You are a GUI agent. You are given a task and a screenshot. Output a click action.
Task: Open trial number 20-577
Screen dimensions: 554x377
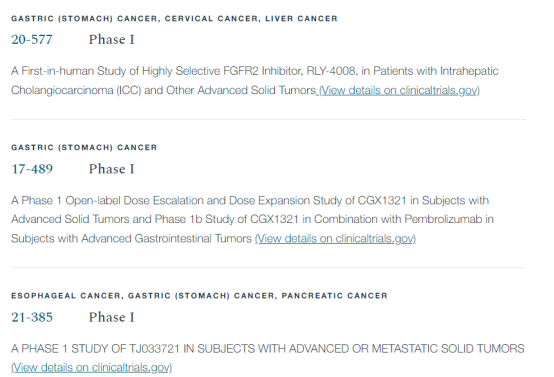coord(32,39)
